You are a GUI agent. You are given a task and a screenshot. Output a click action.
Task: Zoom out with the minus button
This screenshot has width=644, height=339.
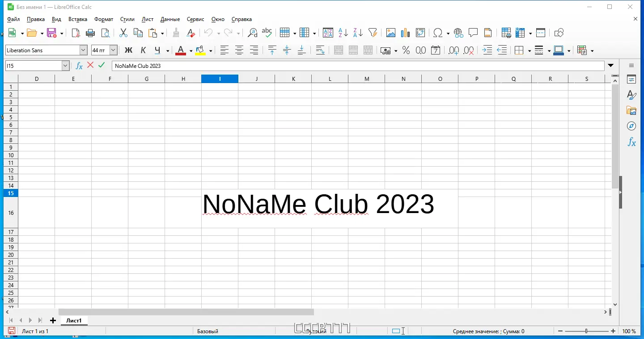(560, 331)
